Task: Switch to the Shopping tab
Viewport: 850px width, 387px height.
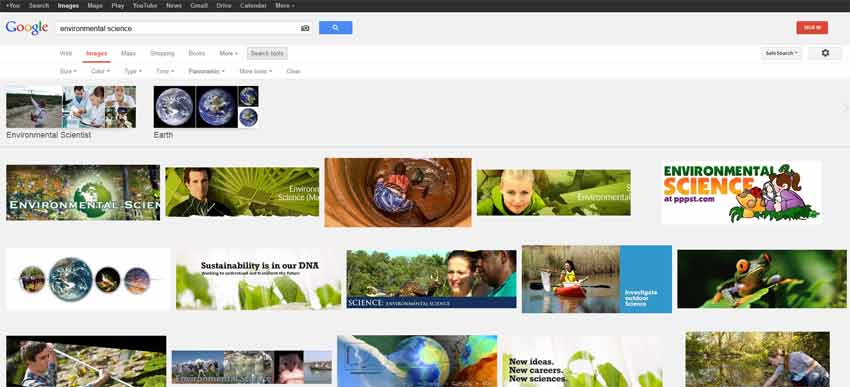Action: point(162,54)
